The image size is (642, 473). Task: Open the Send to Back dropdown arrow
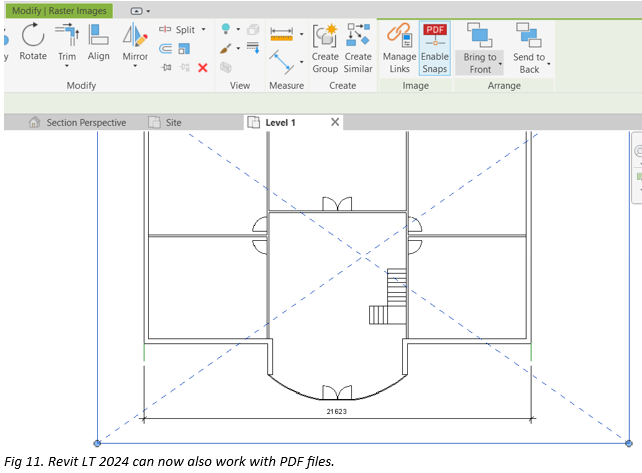[549, 64]
